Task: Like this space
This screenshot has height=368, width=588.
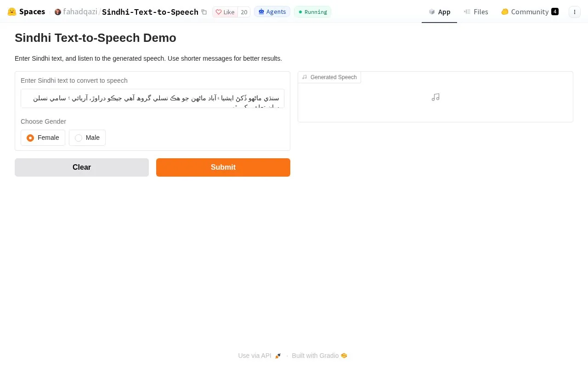Action: [225, 12]
